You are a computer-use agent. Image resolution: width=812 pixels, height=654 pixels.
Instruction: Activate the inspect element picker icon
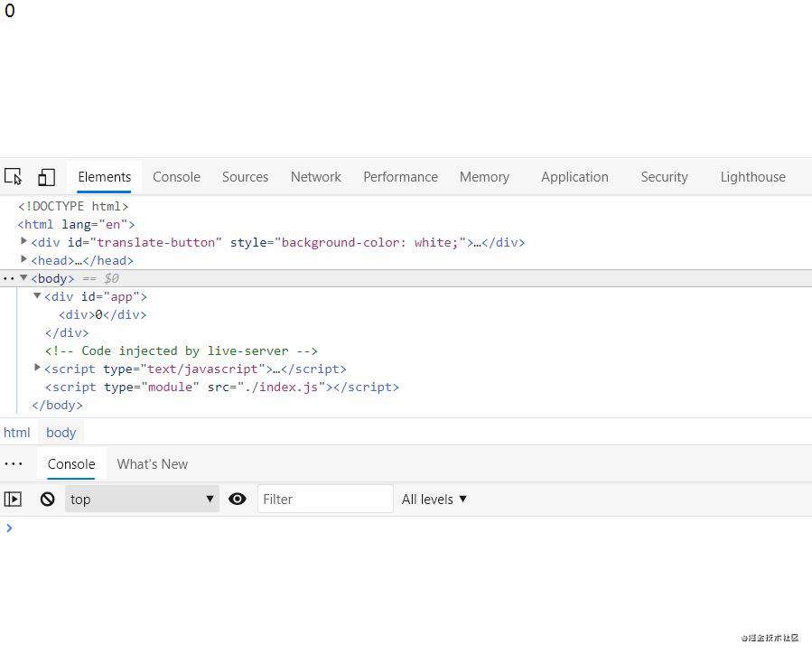(13, 176)
